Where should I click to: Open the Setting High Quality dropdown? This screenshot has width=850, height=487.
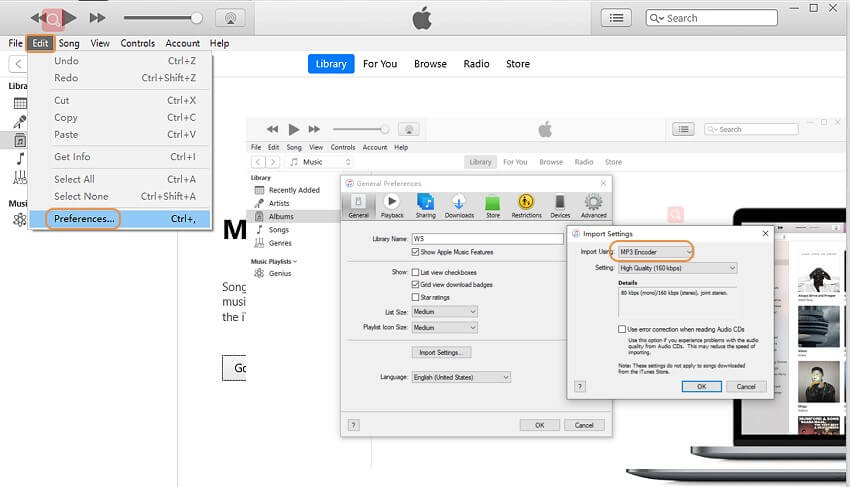tap(678, 268)
